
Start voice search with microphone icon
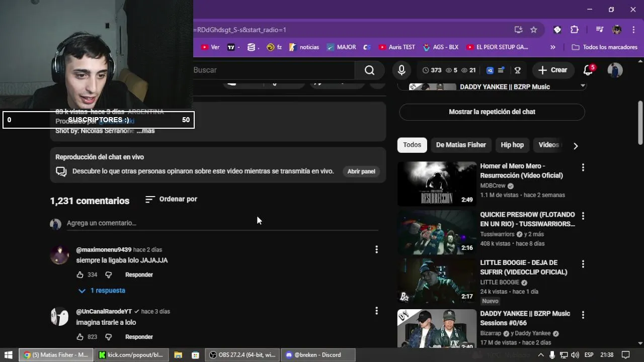(x=401, y=70)
